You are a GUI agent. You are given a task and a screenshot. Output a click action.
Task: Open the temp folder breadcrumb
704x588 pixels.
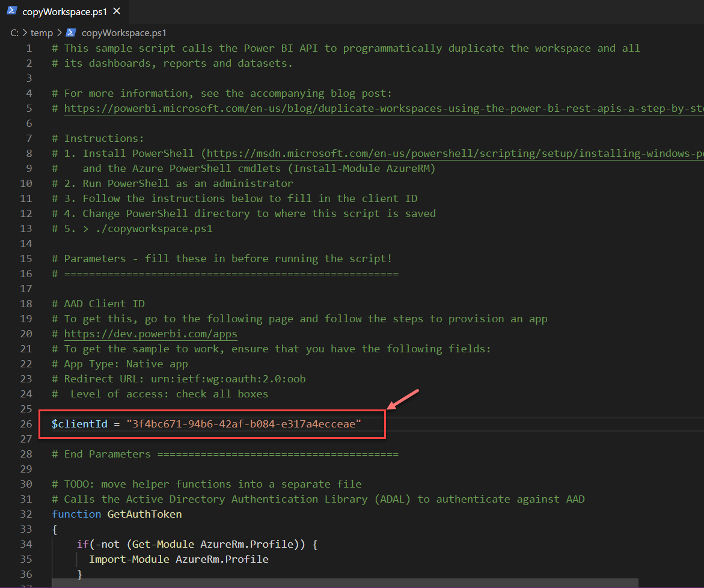coord(41,32)
